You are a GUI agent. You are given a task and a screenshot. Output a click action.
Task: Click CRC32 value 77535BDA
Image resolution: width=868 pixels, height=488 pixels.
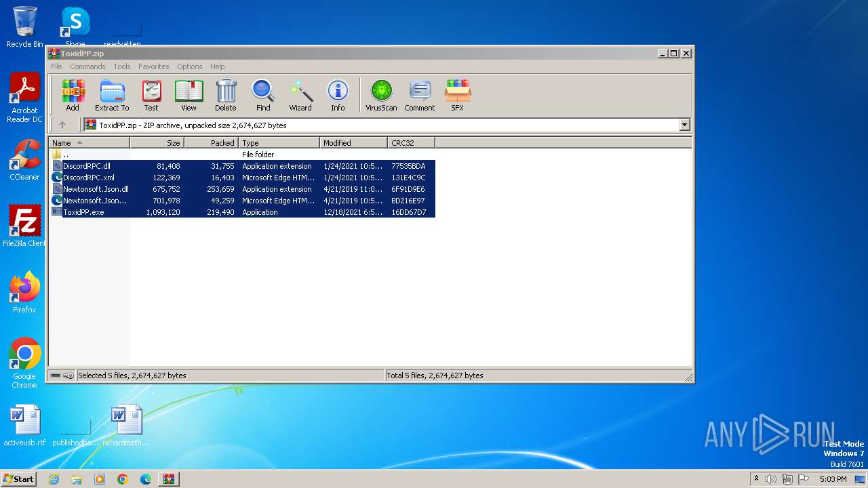pyautogui.click(x=408, y=166)
